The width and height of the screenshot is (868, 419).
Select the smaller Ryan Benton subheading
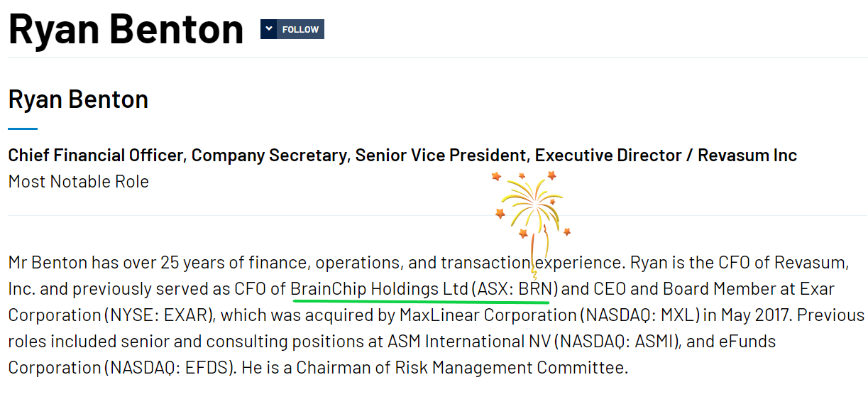(78, 99)
